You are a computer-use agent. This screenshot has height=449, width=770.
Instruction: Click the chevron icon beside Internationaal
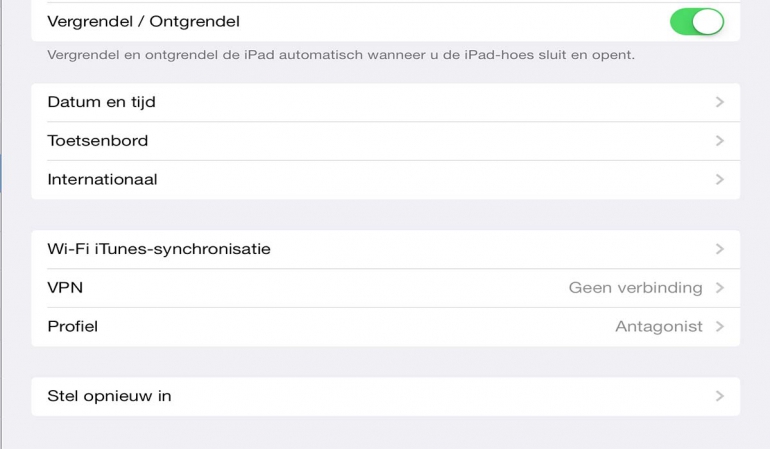tap(719, 180)
